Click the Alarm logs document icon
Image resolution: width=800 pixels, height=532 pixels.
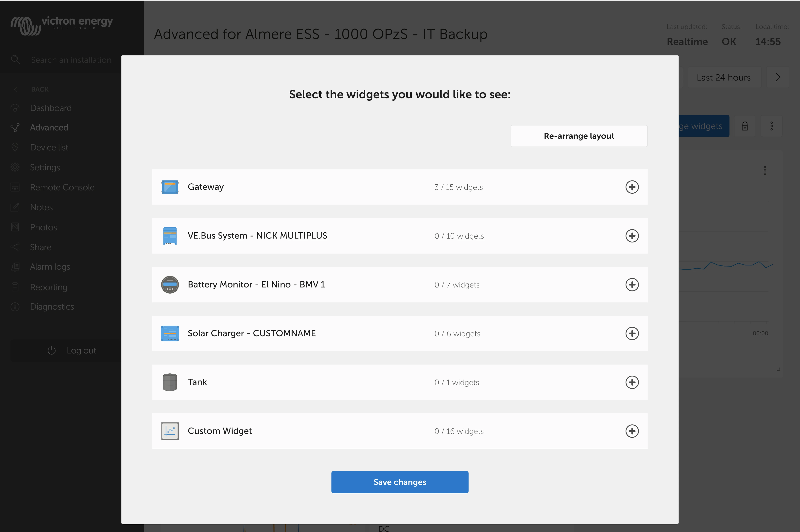pos(15,267)
